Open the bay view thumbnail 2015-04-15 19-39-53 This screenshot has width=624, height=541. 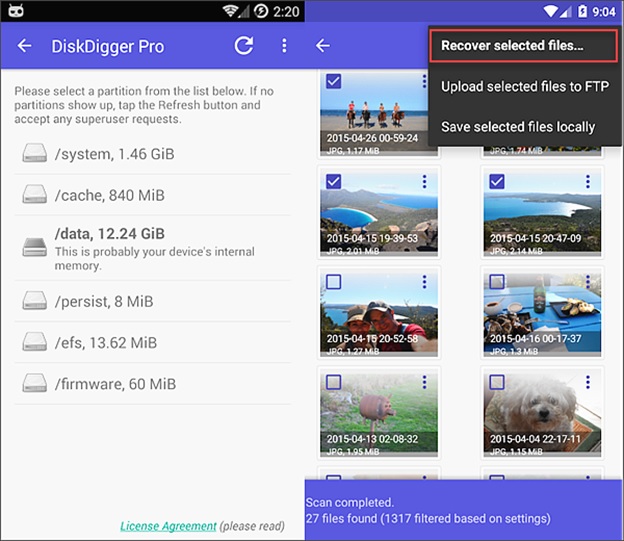(379, 214)
